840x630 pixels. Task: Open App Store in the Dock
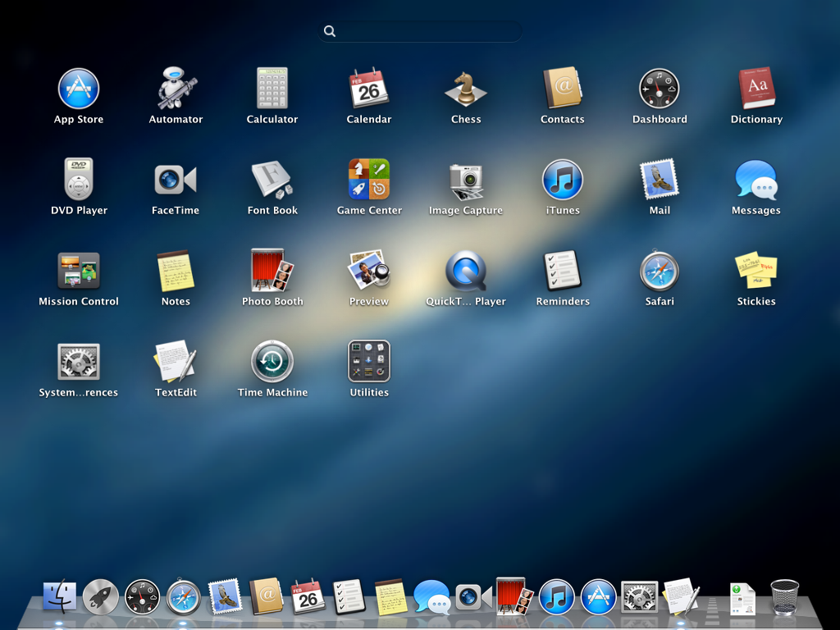[598, 597]
